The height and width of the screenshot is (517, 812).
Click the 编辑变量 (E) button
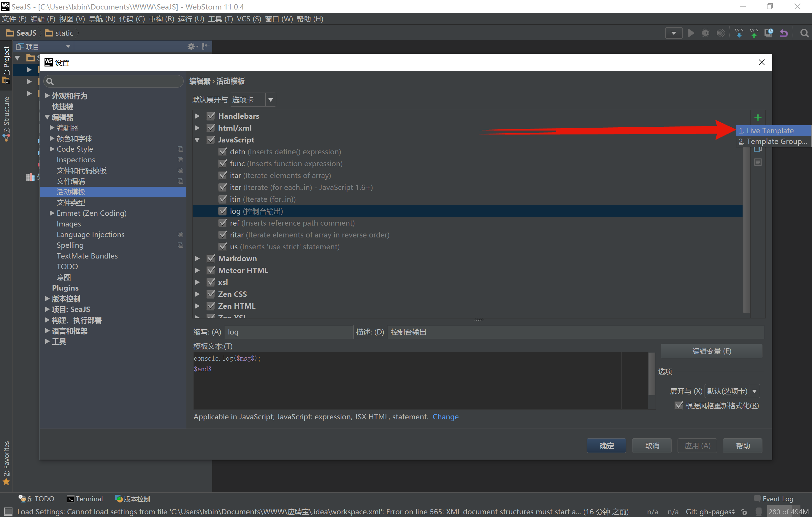(711, 351)
